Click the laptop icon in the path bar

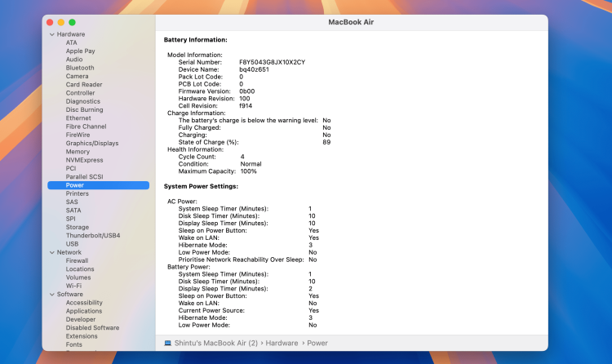pos(168,343)
